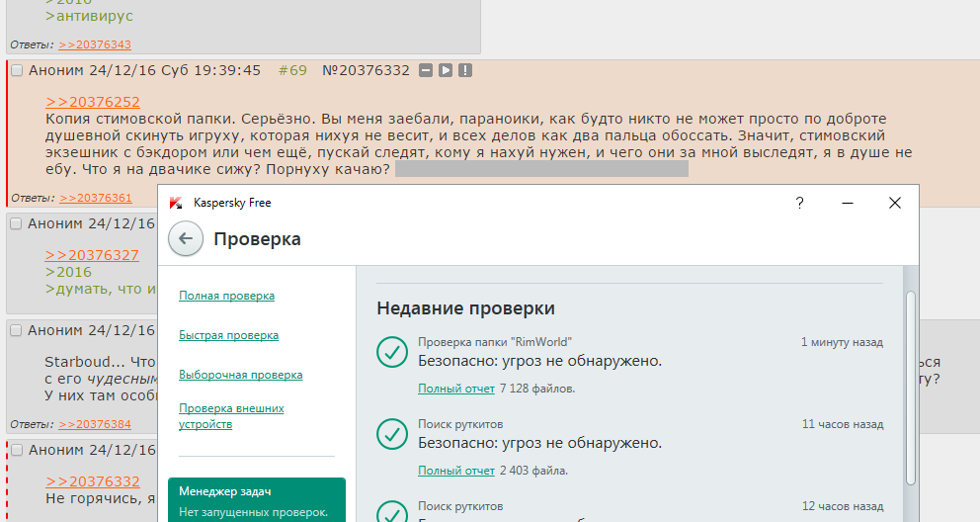The height and width of the screenshot is (522, 980).
Task: Open Проверка внешних устройств option
Action: [231, 416]
